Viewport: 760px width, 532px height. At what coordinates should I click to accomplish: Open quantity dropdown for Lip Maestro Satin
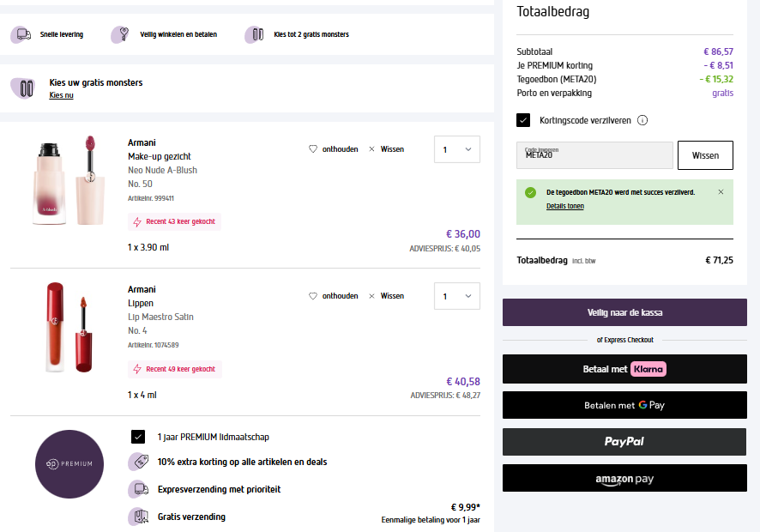tap(456, 296)
